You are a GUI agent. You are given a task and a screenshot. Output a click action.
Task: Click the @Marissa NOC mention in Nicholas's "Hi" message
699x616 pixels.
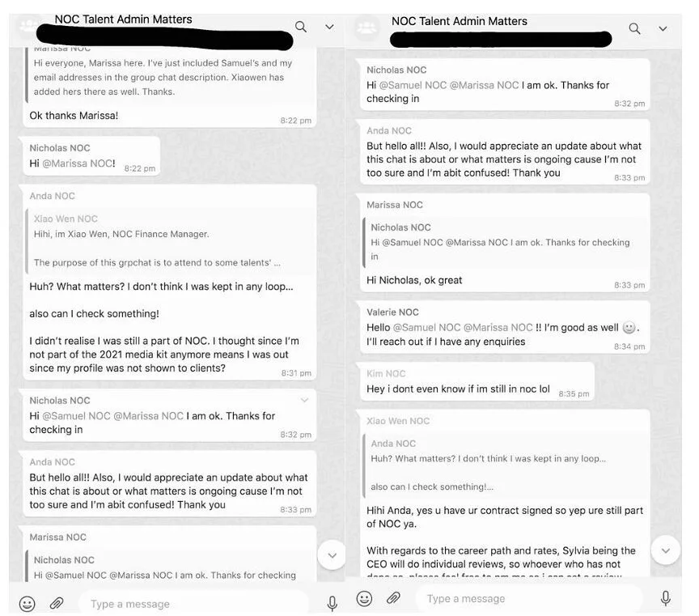pos(79,164)
